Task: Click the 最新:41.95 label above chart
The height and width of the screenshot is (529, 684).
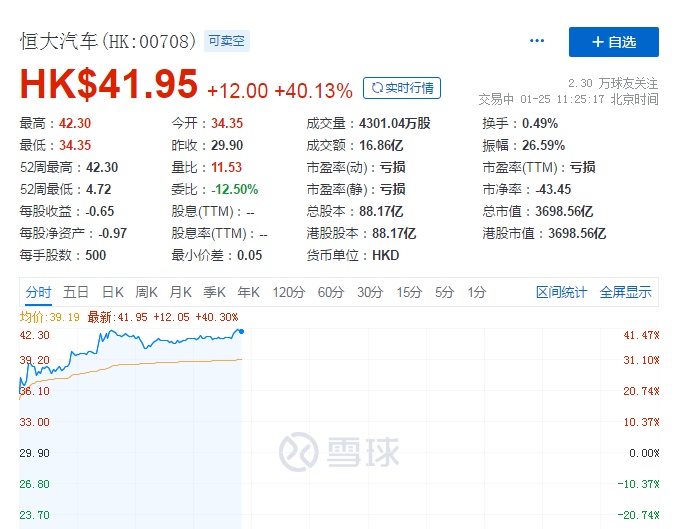Action: [117, 317]
